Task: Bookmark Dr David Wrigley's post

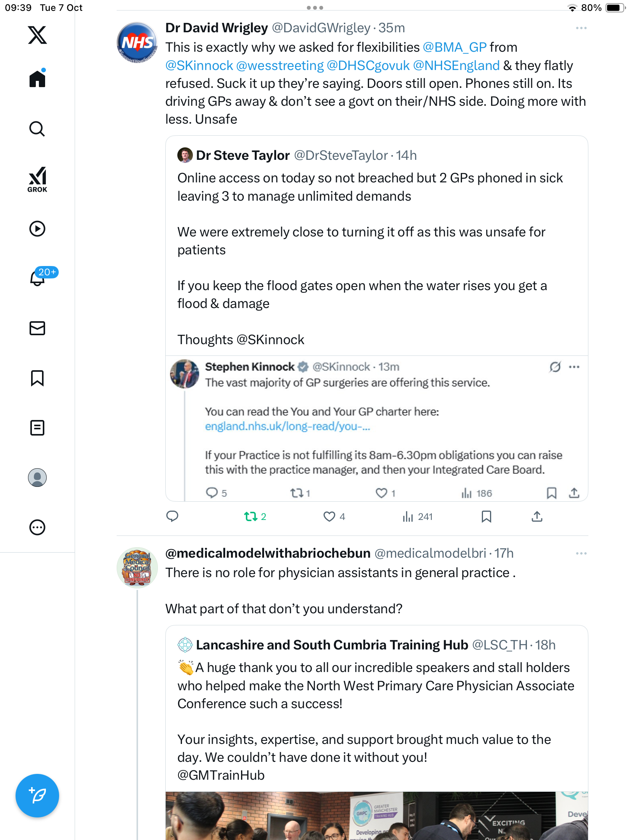Action: pyautogui.click(x=486, y=516)
